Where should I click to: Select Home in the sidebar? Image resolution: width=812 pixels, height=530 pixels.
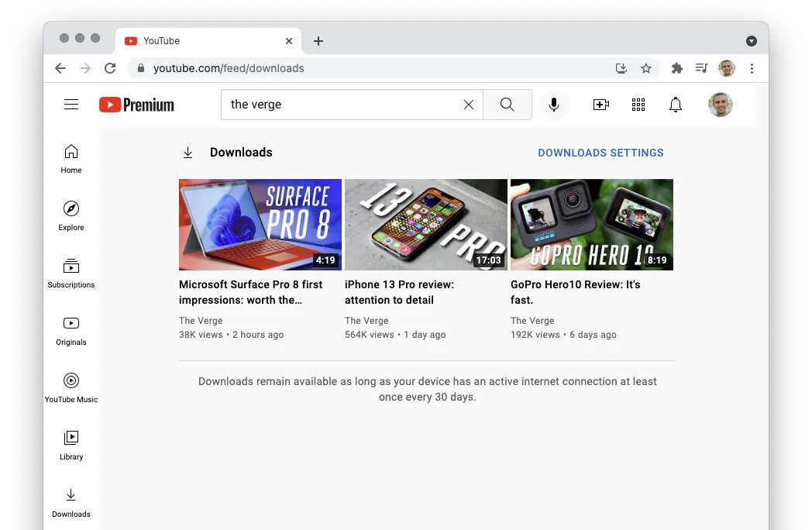71,158
